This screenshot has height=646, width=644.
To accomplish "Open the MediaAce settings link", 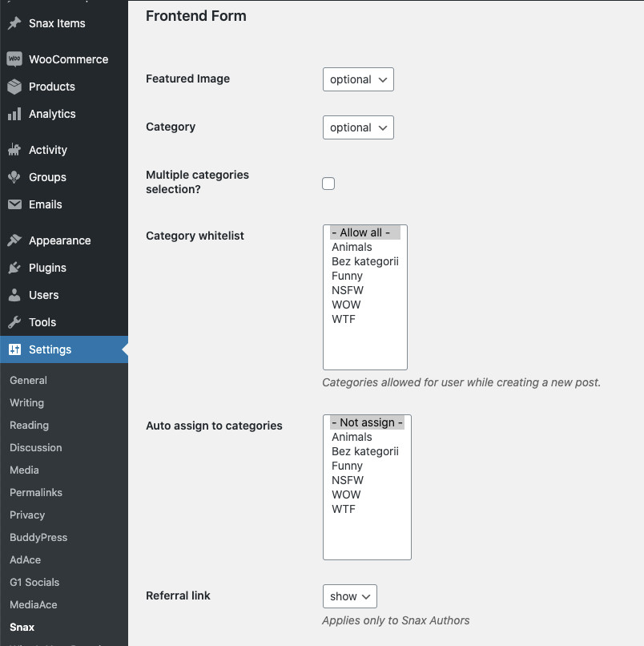I will coord(34,605).
